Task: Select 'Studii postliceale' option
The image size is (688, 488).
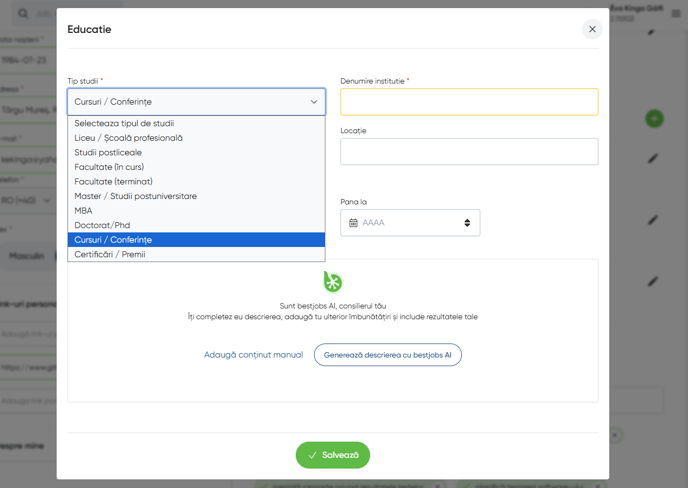Action: pos(108,153)
